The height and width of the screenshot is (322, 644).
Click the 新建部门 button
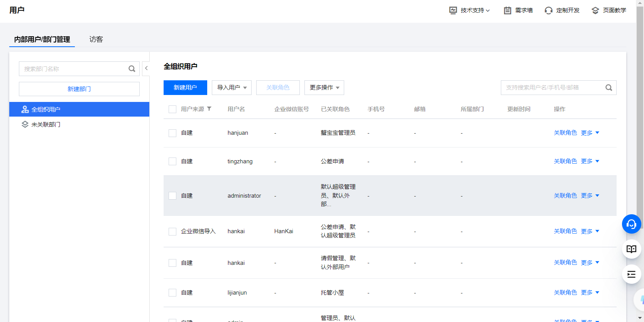[79, 89]
